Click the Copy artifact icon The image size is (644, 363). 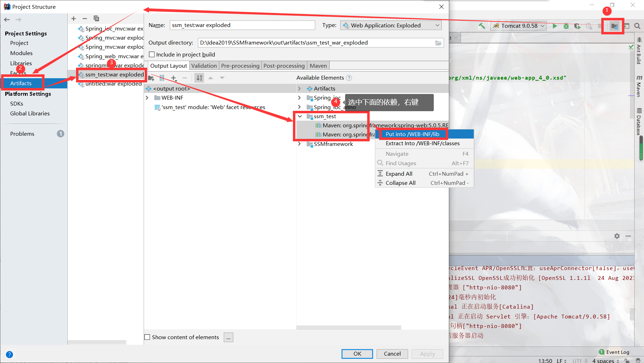pyautogui.click(x=96, y=19)
